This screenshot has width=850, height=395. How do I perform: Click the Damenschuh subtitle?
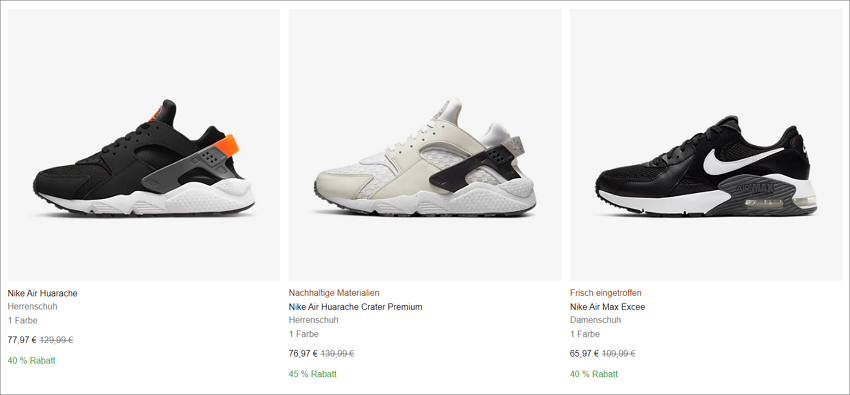click(x=595, y=320)
